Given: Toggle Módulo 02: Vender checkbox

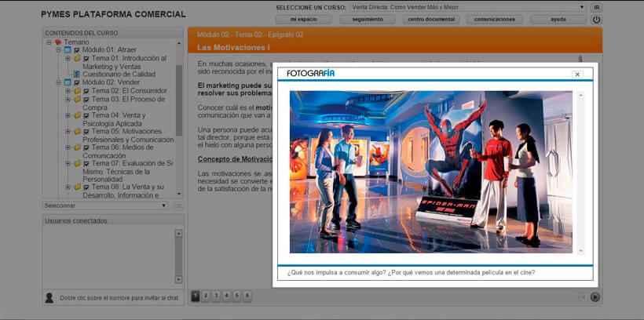Looking at the screenshot, I should pos(77,82).
